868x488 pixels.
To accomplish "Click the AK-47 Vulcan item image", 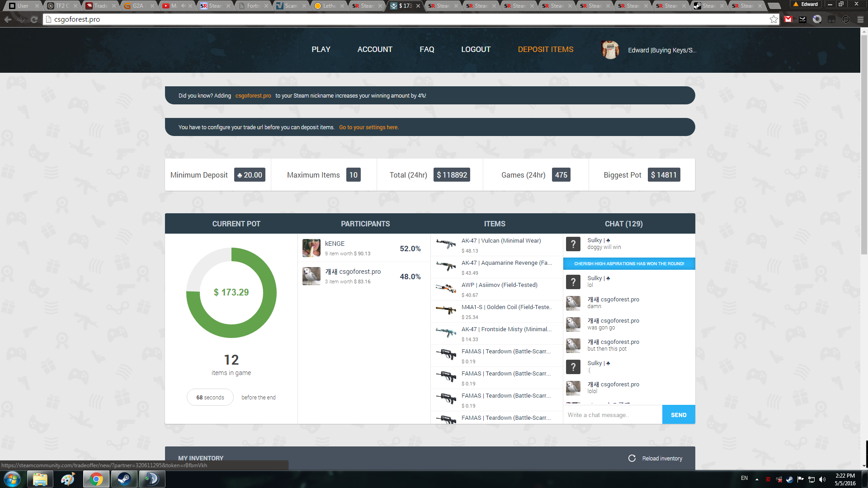I will tap(446, 244).
